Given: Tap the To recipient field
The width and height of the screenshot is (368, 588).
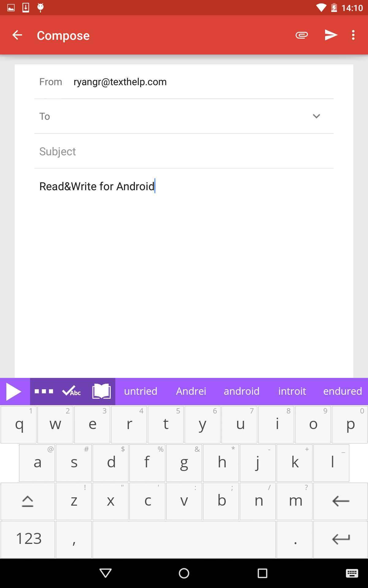Looking at the screenshot, I should click(x=184, y=116).
